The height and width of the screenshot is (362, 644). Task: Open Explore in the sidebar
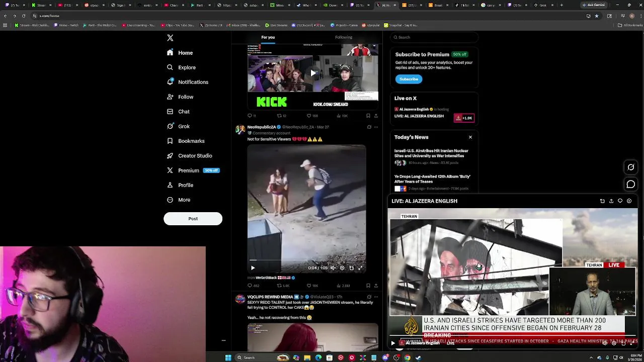pos(182,67)
